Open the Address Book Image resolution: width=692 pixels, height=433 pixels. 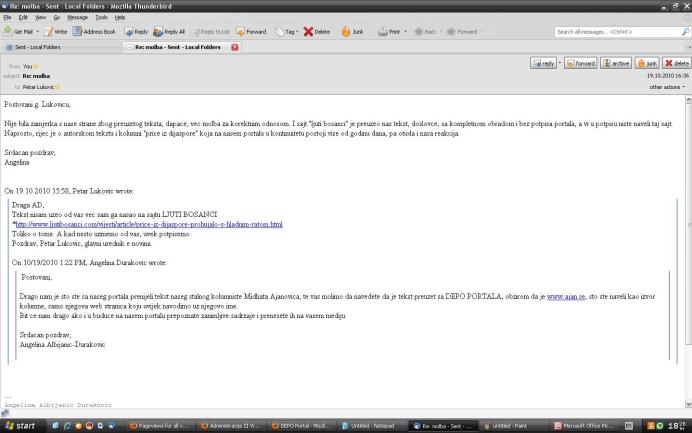coord(95,32)
